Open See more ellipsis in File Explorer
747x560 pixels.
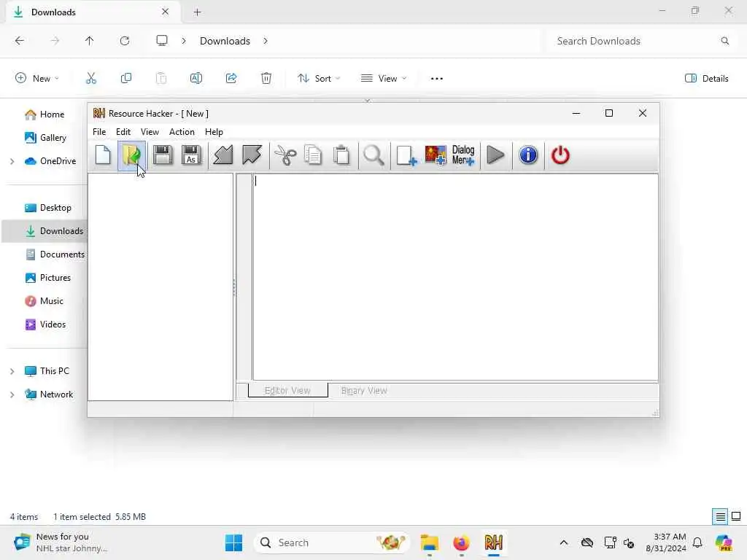pos(437,78)
